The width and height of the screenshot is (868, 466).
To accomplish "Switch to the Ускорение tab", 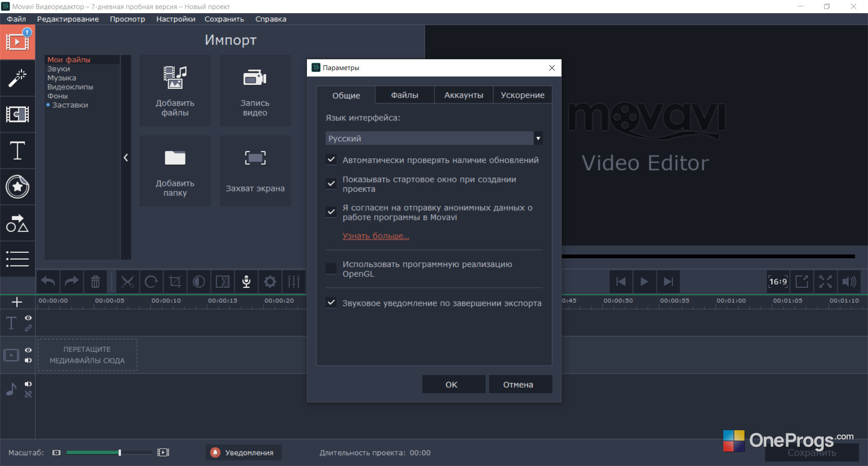I will [523, 95].
